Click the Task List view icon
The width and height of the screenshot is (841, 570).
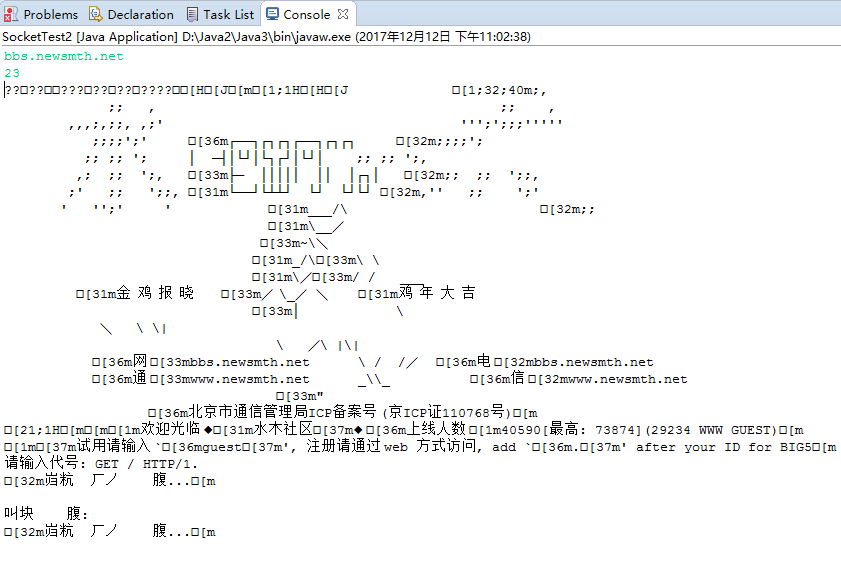[x=192, y=14]
